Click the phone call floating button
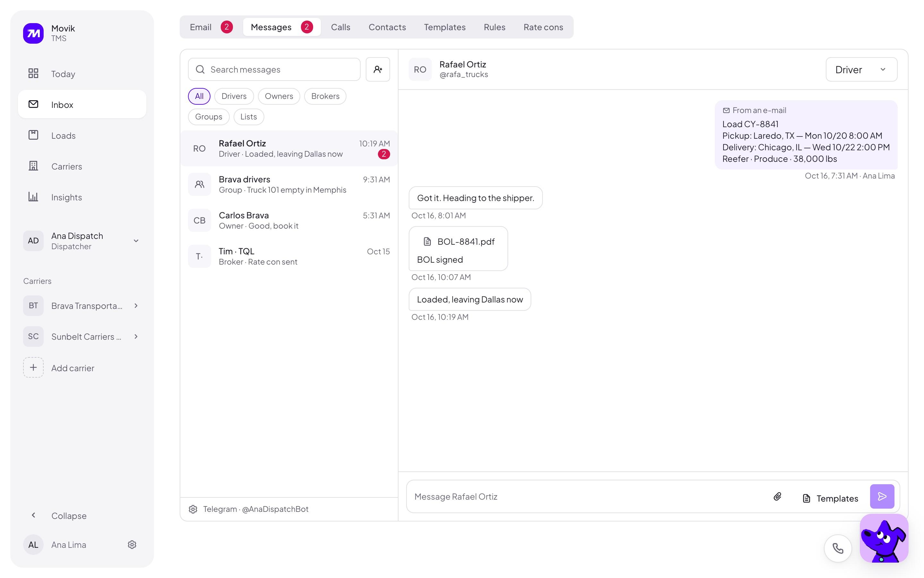 click(838, 548)
